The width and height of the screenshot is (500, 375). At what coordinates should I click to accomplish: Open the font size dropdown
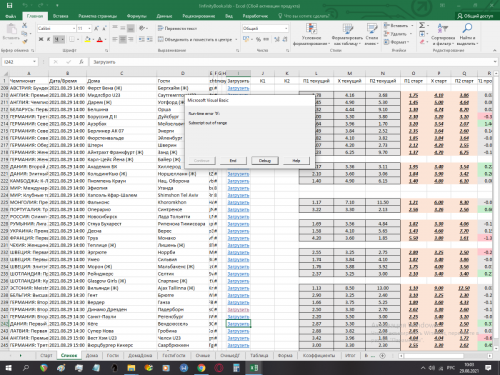click(x=89, y=29)
